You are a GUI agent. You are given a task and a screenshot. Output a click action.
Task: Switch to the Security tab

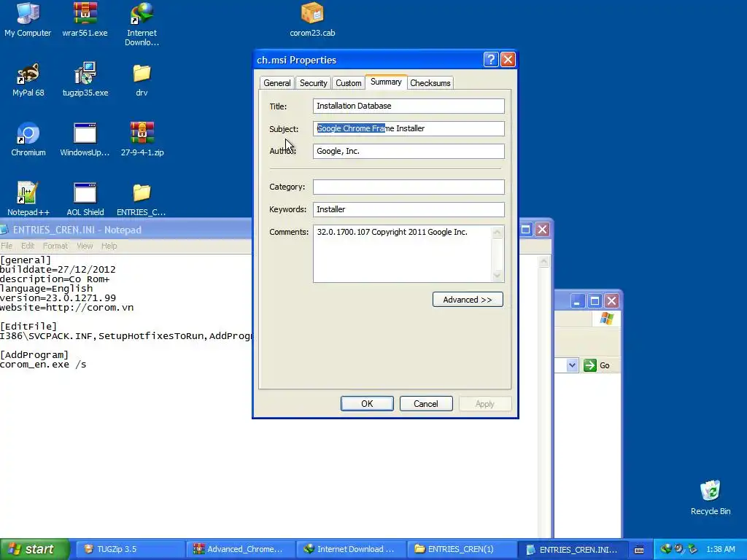pos(313,83)
